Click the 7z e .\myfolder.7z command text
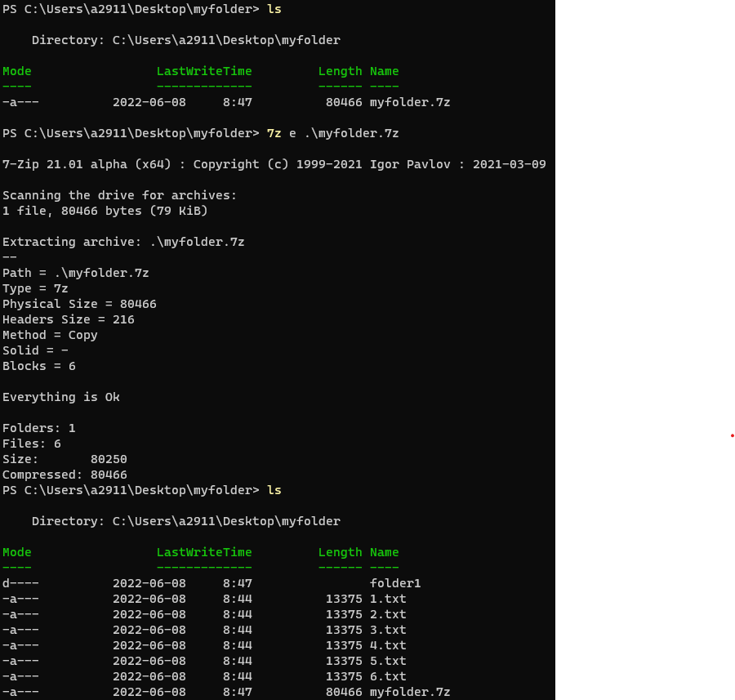735x700 pixels. tap(335, 132)
